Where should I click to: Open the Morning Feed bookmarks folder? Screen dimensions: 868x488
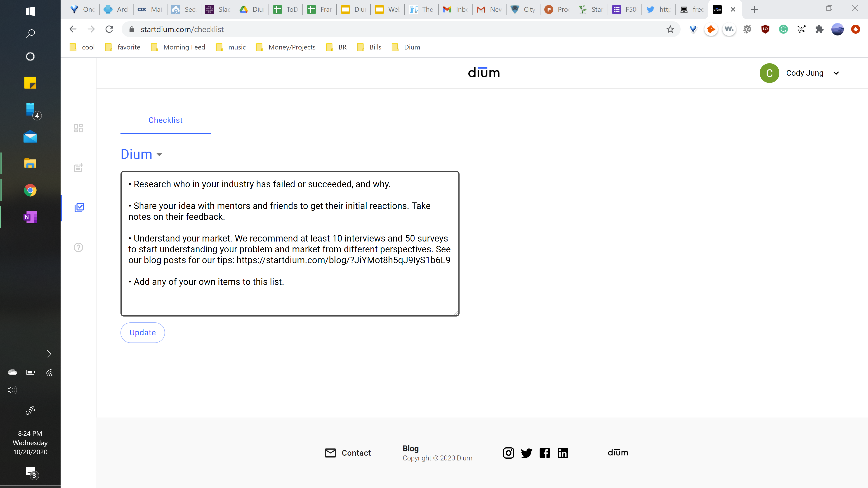178,47
